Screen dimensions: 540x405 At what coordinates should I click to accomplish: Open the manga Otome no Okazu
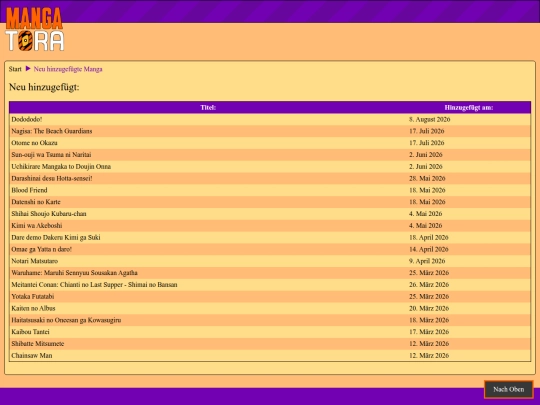34,143
